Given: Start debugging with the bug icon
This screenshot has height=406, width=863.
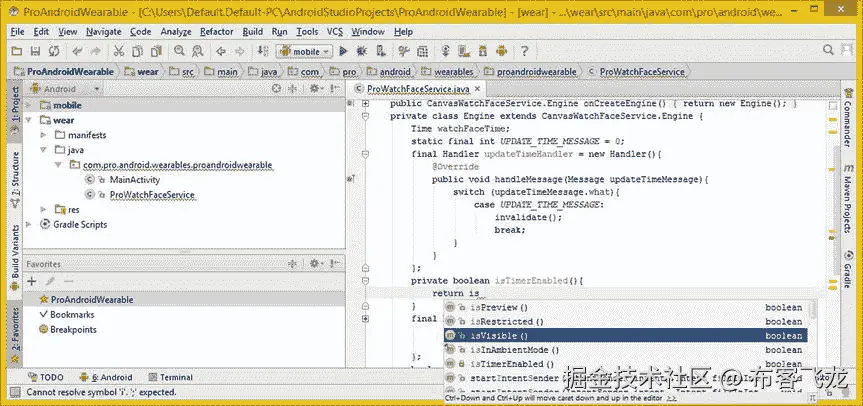Looking at the screenshot, I should (361, 51).
